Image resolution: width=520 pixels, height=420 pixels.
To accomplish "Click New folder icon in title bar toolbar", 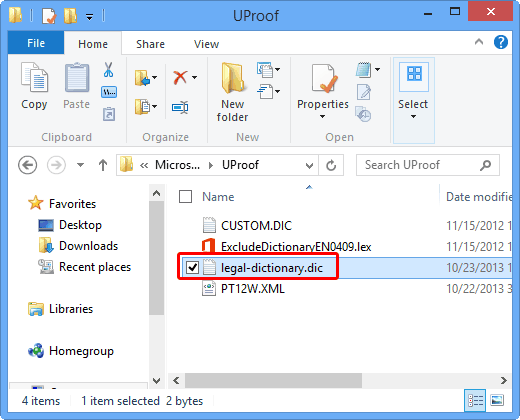I will 70,16.
